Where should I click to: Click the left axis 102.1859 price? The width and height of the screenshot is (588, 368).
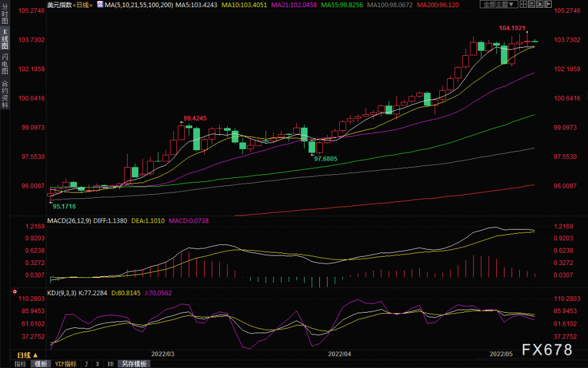(32, 69)
